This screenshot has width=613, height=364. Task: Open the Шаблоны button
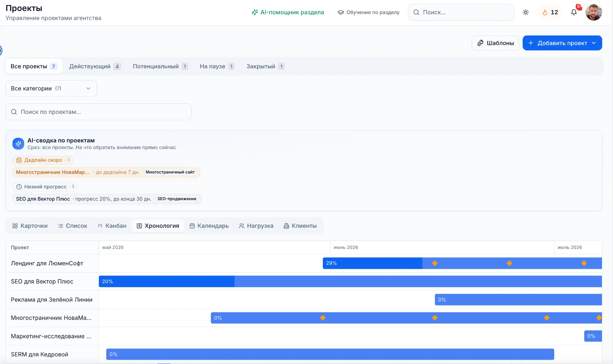(495, 43)
